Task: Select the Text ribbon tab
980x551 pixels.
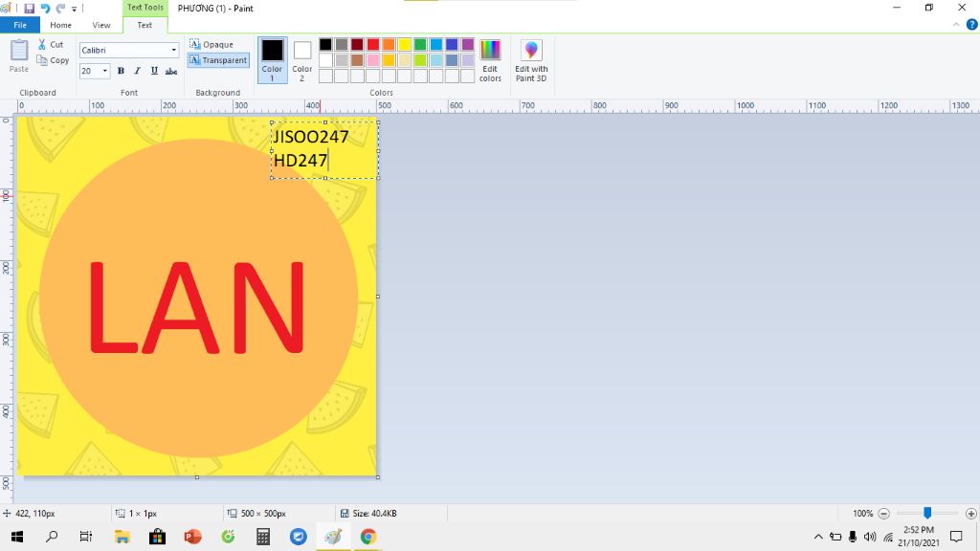Action: [145, 25]
